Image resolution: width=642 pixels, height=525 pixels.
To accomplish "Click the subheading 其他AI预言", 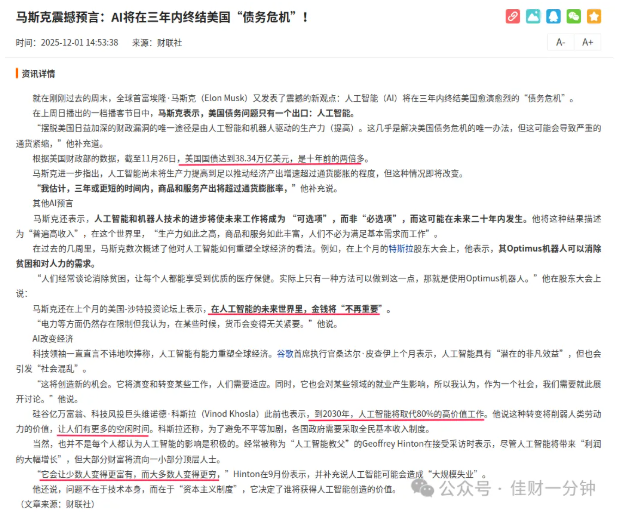I will click(x=53, y=204).
